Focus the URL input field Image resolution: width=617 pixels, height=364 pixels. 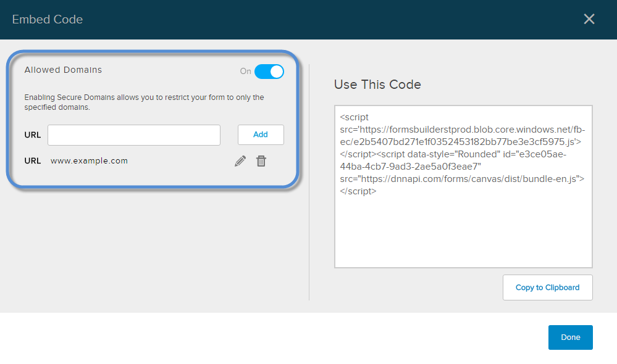tap(134, 135)
